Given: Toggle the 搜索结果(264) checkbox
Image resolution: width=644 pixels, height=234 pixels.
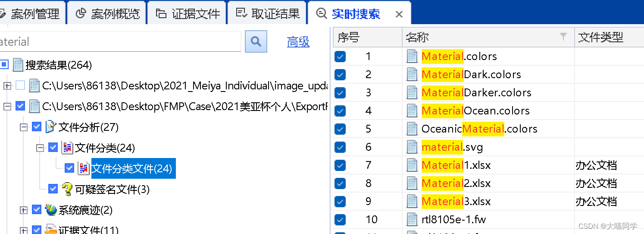Looking at the screenshot, I should 4,65.
